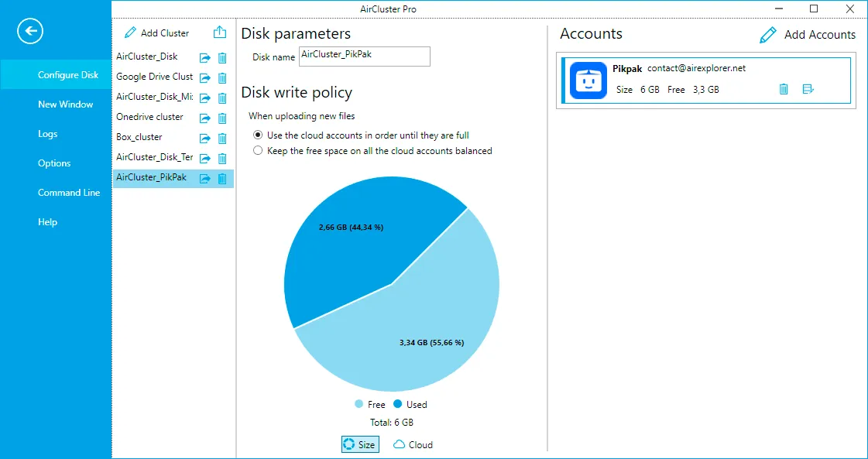Switch chart to Size view
868x459 pixels.
click(360, 444)
